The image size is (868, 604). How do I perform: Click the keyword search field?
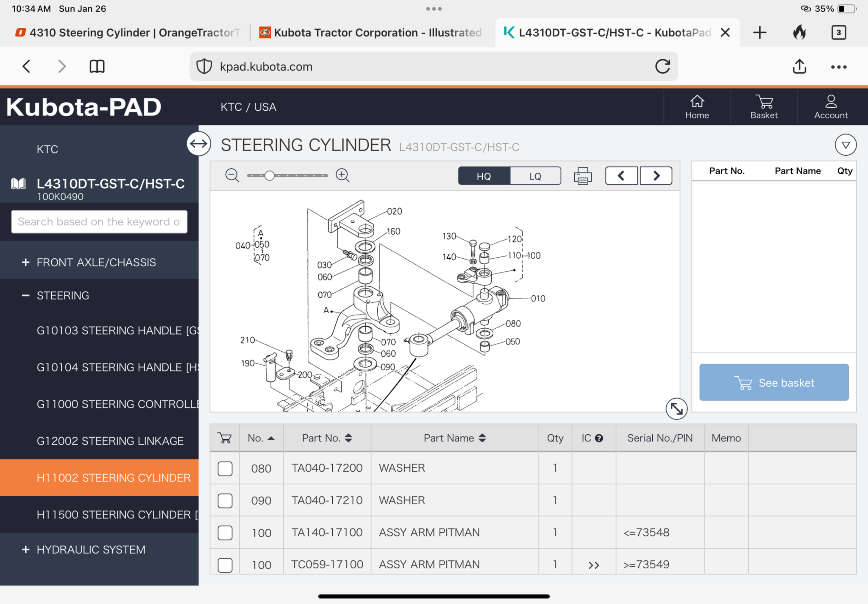(99, 221)
